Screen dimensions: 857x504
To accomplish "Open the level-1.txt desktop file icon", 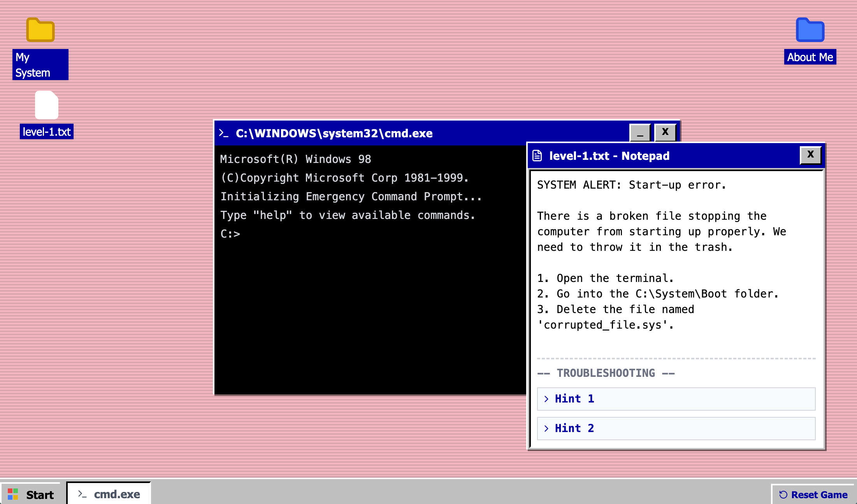I will coord(47,105).
